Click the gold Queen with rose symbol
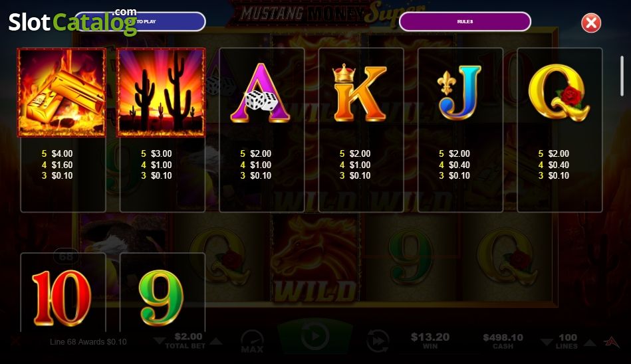The image size is (631, 364). (x=559, y=92)
